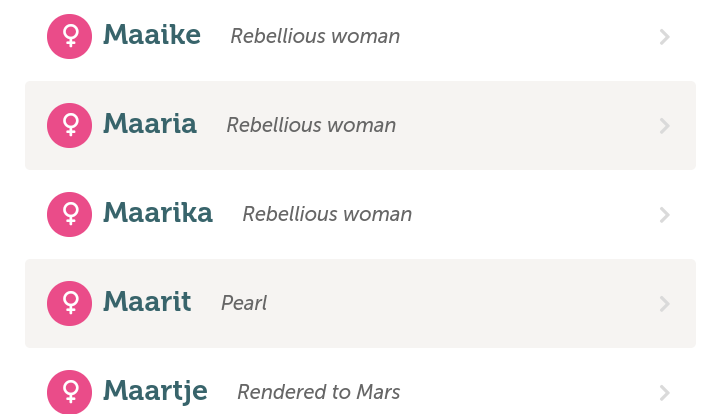The width and height of the screenshot is (720, 414).
Task: Click the female icon beside Maarit
Action: 70,303
